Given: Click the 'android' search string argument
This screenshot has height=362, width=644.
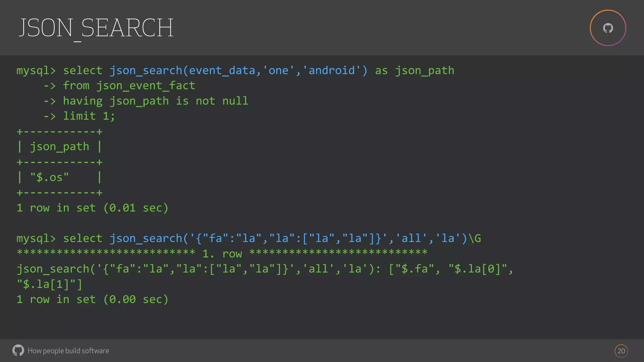Looking at the screenshot, I should click(331, 70).
